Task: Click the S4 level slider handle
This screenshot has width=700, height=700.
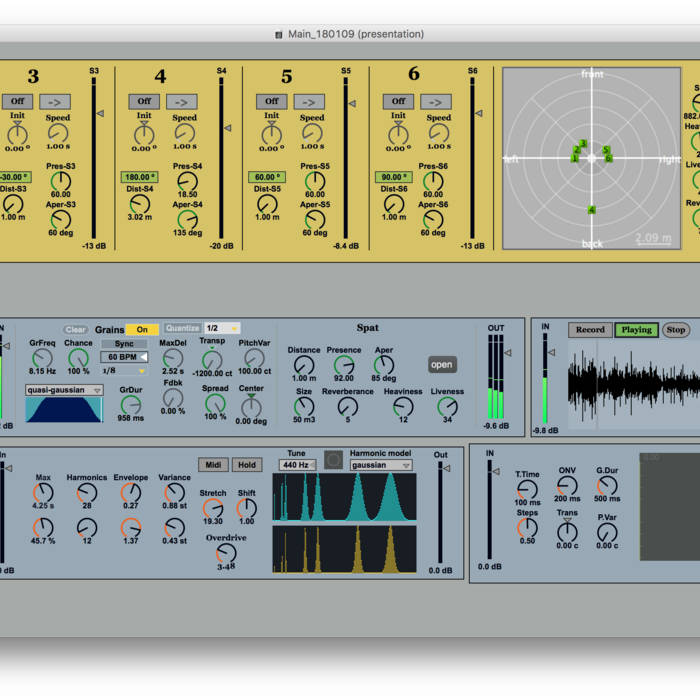Action: pos(227,127)
